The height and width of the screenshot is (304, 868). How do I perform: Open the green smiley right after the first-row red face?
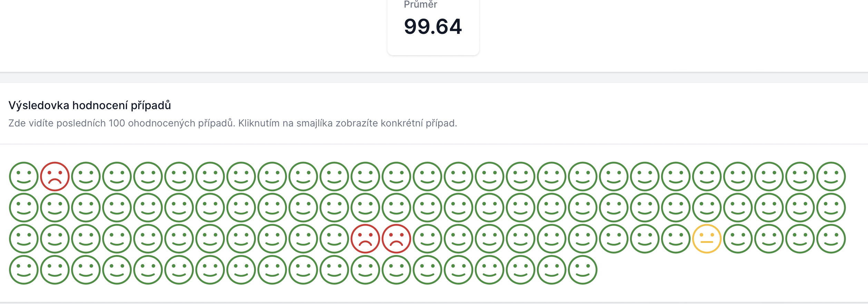click(86, 177)
